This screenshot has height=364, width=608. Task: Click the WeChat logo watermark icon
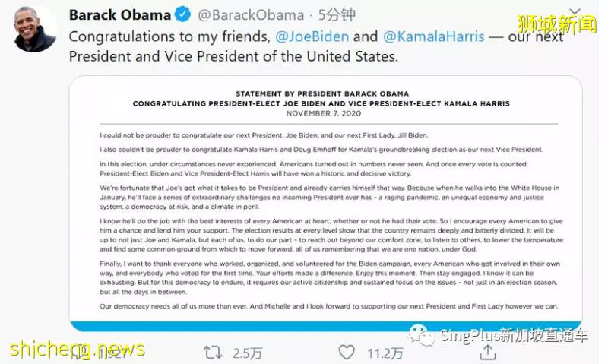(422, 334)
